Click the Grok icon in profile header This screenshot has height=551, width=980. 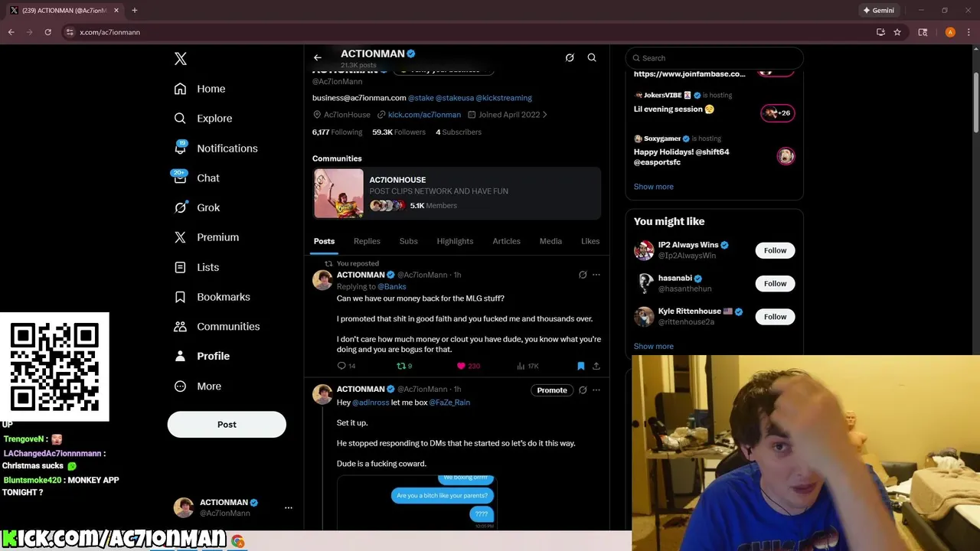[570, 57]
